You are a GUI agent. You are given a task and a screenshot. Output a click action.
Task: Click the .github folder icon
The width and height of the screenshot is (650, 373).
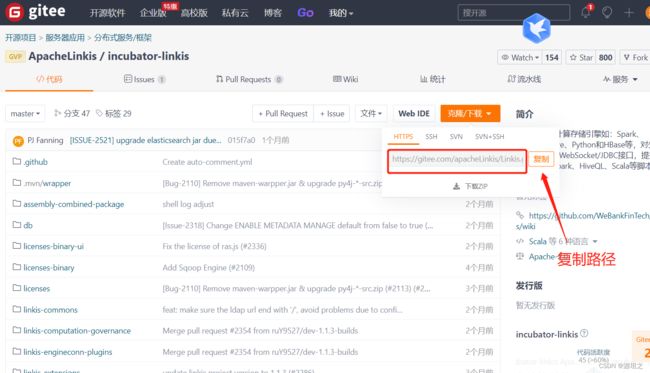[x=17, y=161]
